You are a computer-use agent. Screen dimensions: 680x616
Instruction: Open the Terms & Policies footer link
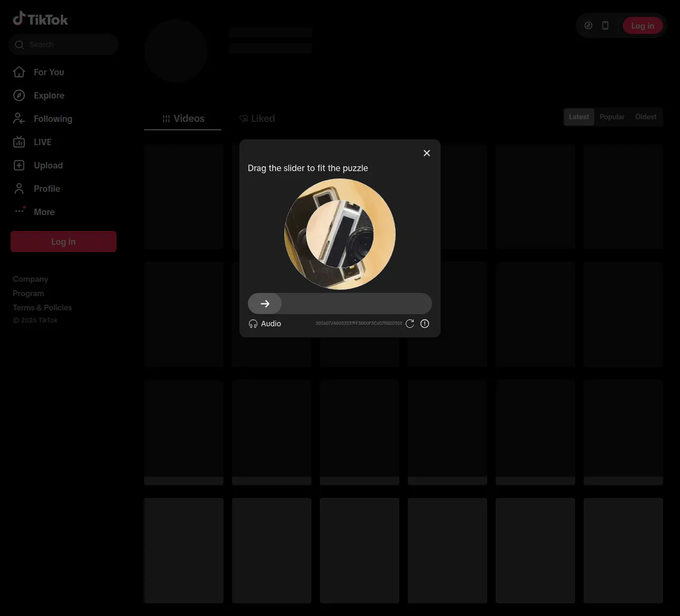[42, 308]
